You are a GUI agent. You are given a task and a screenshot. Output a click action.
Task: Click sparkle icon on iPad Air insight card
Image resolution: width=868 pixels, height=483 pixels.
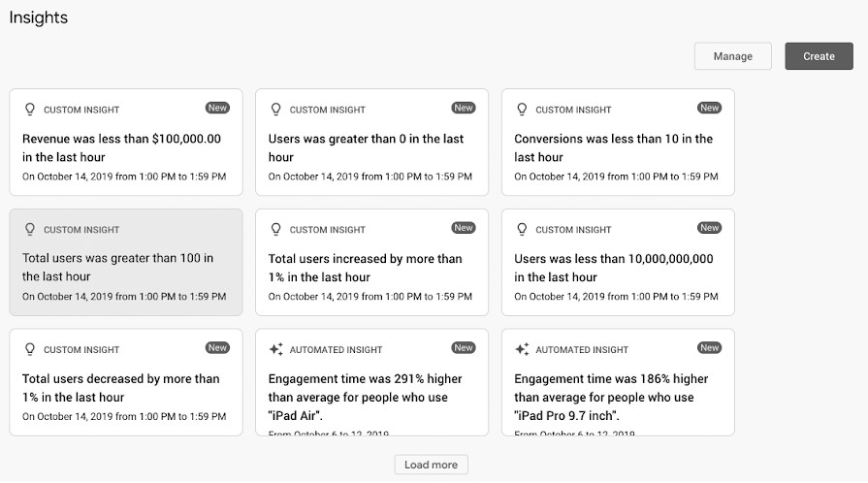click(x=276, y=349)
